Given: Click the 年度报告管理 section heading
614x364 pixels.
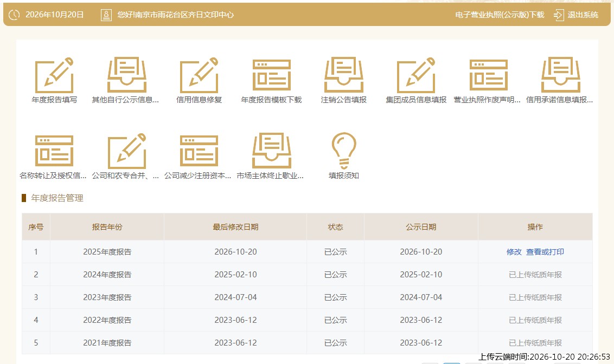Looking at the screenshot, I should pyautogui.click(x=57, y=198).
